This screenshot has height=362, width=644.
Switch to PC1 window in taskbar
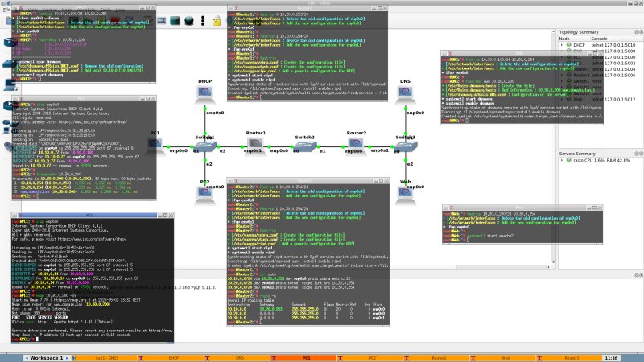[306, 356]
